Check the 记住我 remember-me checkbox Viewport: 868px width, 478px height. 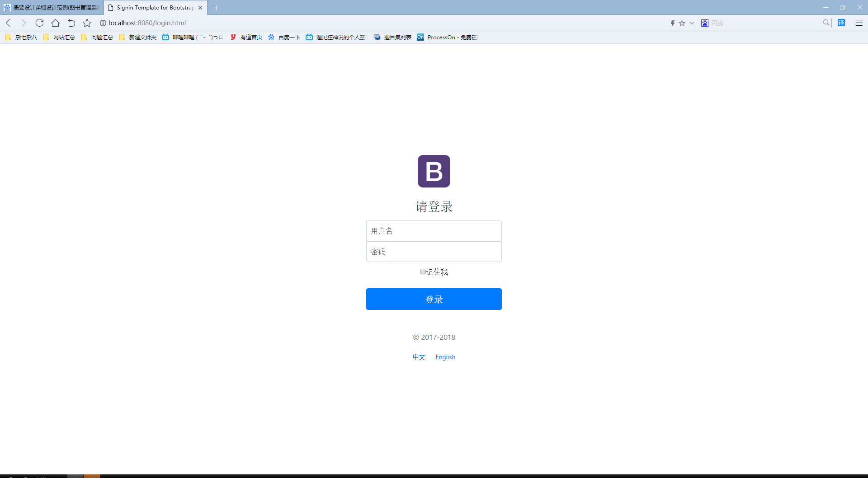[x=423, y=272]
